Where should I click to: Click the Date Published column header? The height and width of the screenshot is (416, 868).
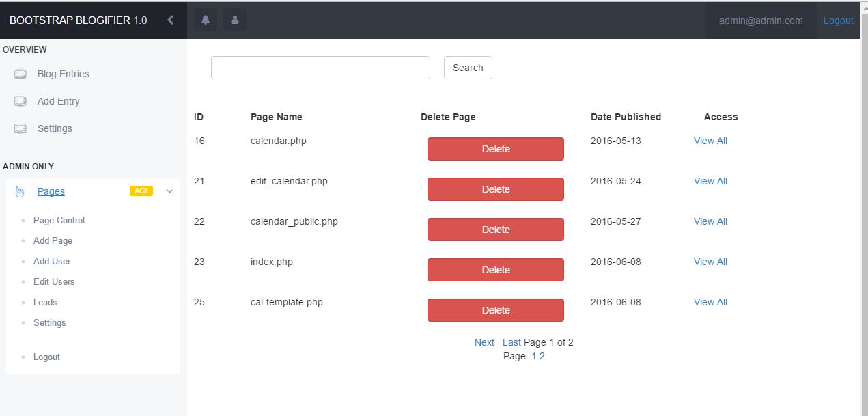coord(626,117)
